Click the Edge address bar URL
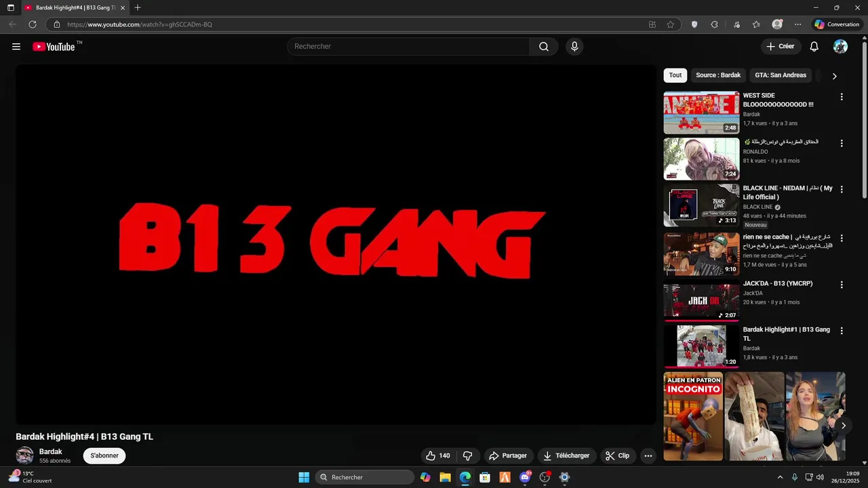The width and height of the screenshot is (868, 488). click(x=140, y=24)
